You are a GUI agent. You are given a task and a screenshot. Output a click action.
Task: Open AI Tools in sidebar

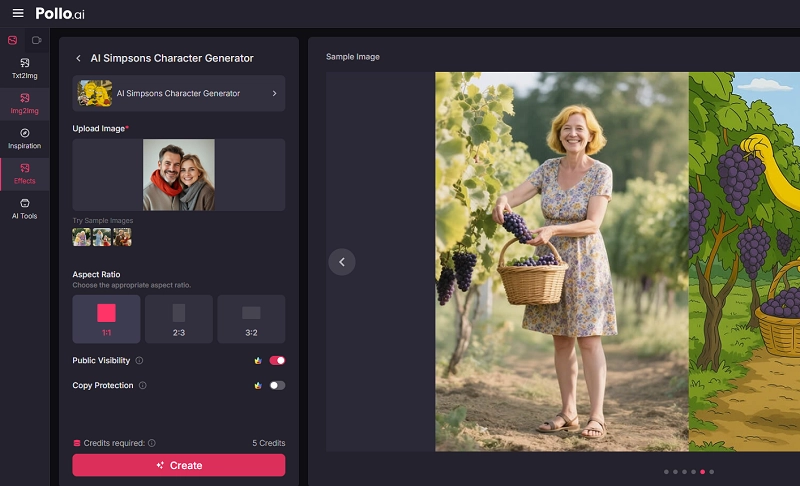pos(25,208)
